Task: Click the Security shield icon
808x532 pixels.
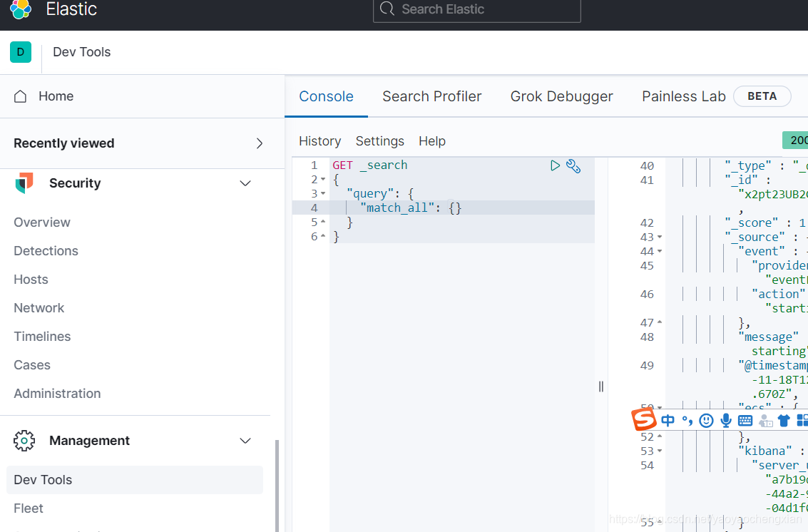Action: click(x=24, y=183)
